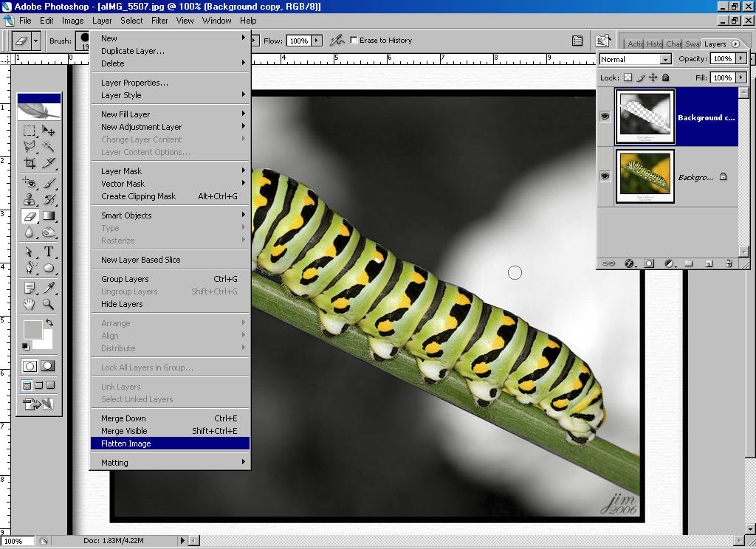Select the Slice tool
Screen dimensions: 756x549
tap(48, 162)
